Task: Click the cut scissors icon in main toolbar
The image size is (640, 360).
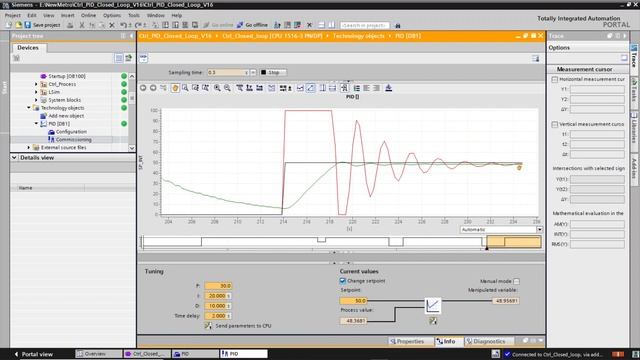Action: click(82, 25)
